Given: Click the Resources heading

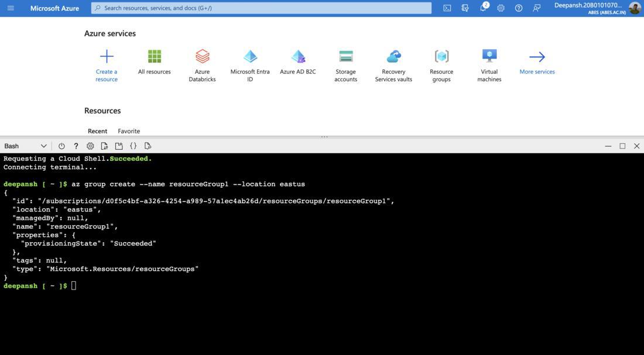Looking at the screenshot, I should [102, 111].
